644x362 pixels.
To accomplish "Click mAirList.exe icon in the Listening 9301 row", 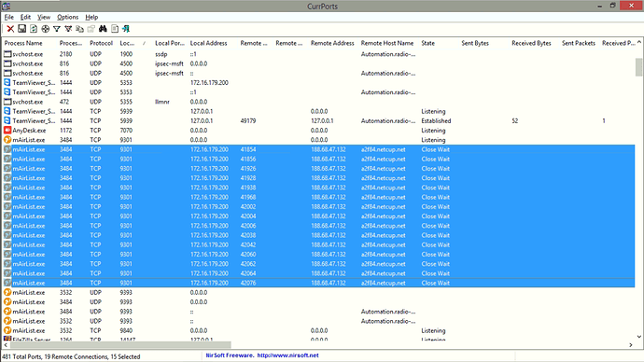I will 7,140.
